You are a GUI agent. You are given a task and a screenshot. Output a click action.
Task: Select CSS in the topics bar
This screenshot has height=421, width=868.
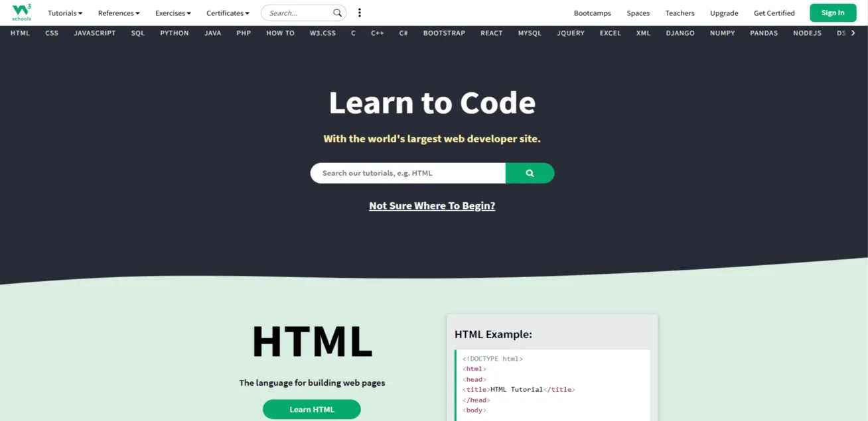coord(52,33)
